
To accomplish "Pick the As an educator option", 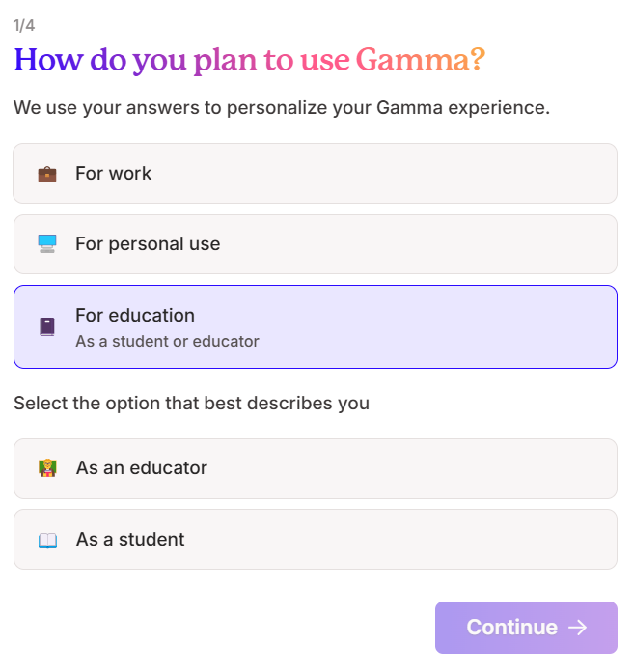I will [316, 468].
